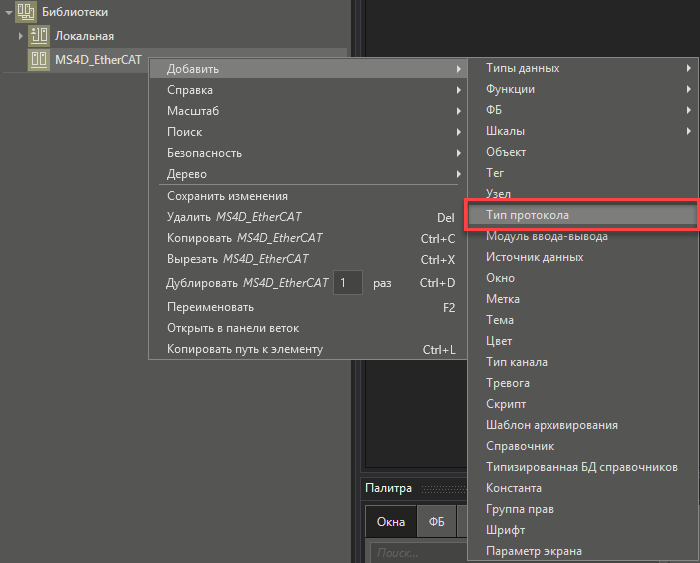Add a Тип канала

click(583, 362)
